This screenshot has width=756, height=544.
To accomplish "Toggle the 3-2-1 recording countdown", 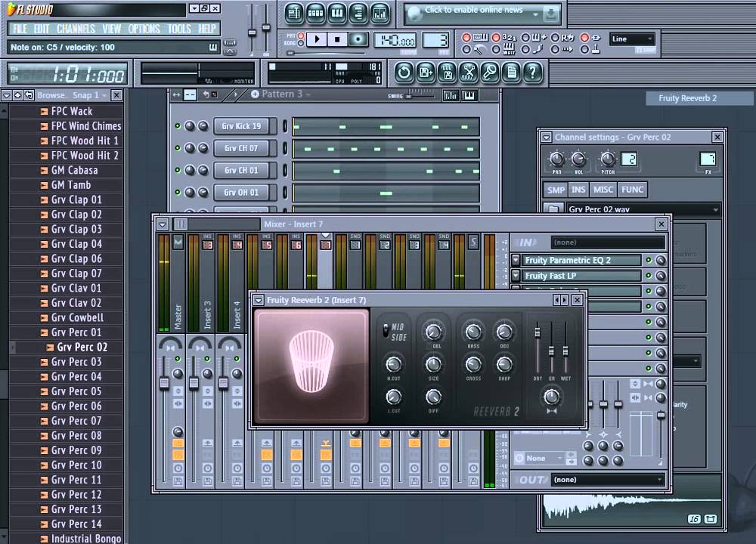I will point(496,37).
